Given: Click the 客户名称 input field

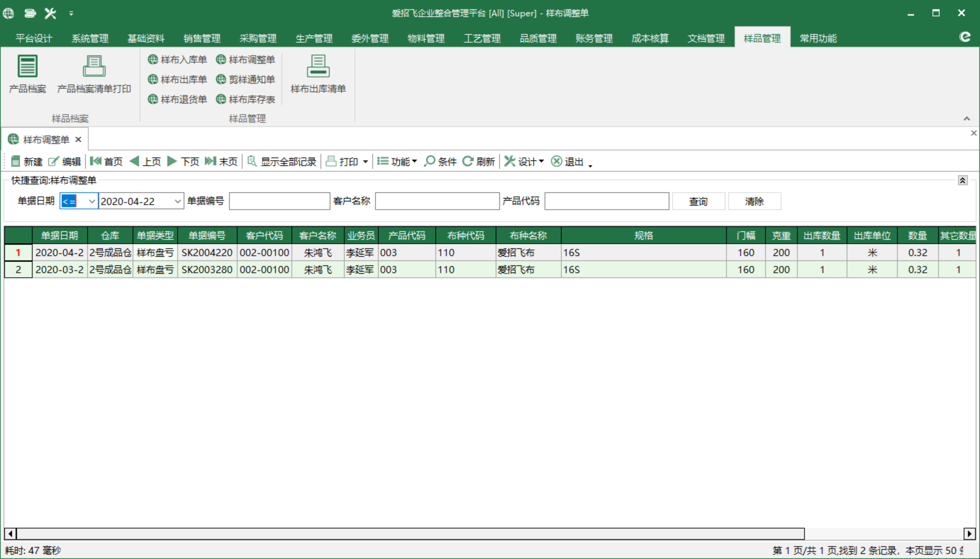Looking at the screenshot, I should 437,201.
